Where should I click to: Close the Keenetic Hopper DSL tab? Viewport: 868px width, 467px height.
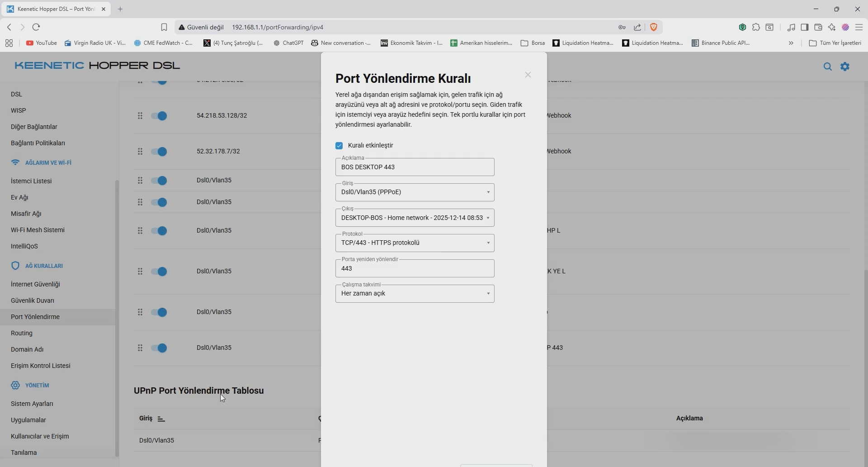[x=104, y=9]
